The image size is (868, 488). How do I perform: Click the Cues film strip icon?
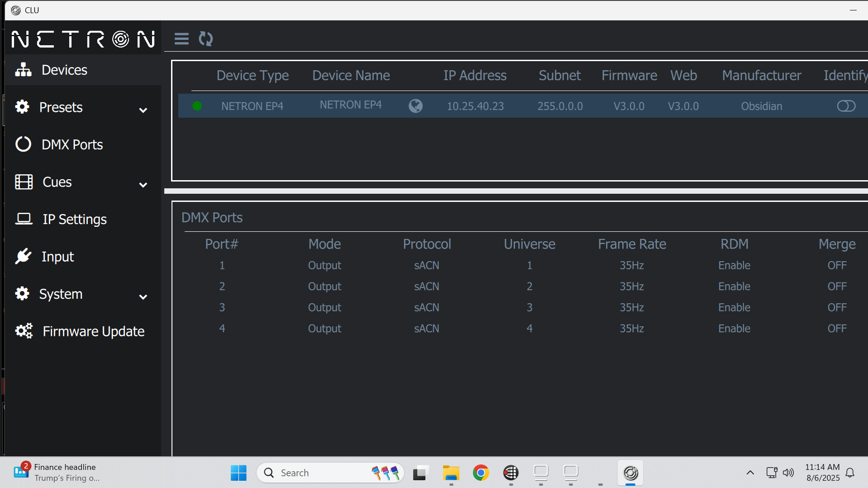[24, 182]
